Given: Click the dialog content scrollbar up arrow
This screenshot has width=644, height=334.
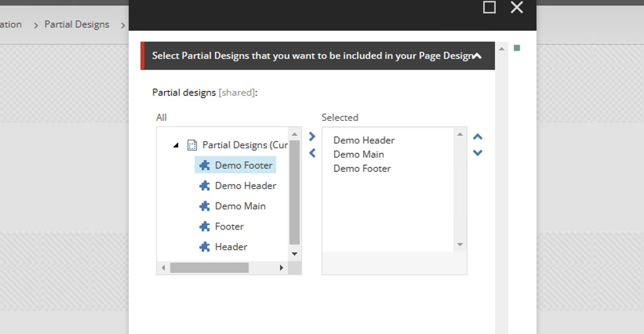Looking at the screenshot, I should click(x=502, y=49).
